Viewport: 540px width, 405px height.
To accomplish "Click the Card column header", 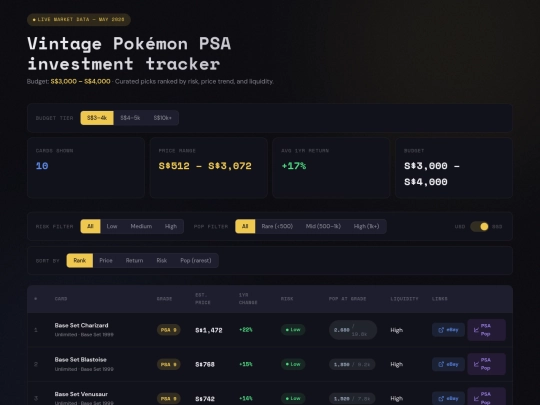I will point(61,299).
